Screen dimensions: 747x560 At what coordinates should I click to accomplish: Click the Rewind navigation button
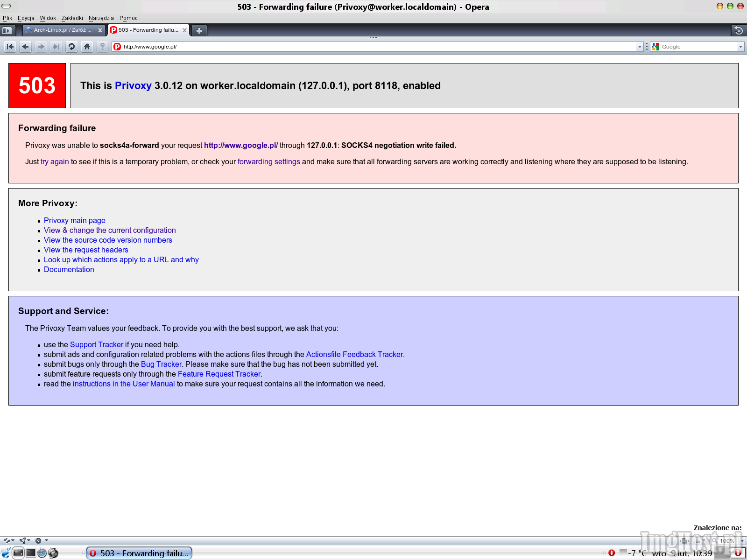10,47
